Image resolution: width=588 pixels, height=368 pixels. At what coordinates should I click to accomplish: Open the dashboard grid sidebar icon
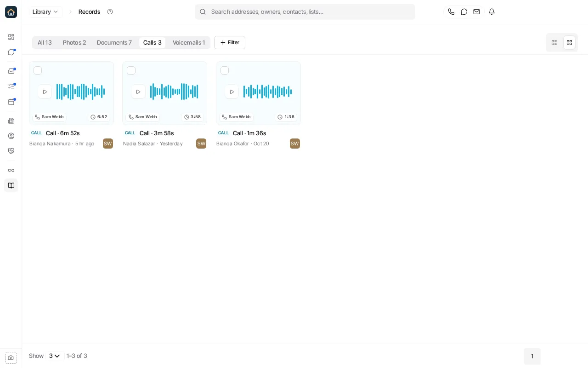(11, 37)
